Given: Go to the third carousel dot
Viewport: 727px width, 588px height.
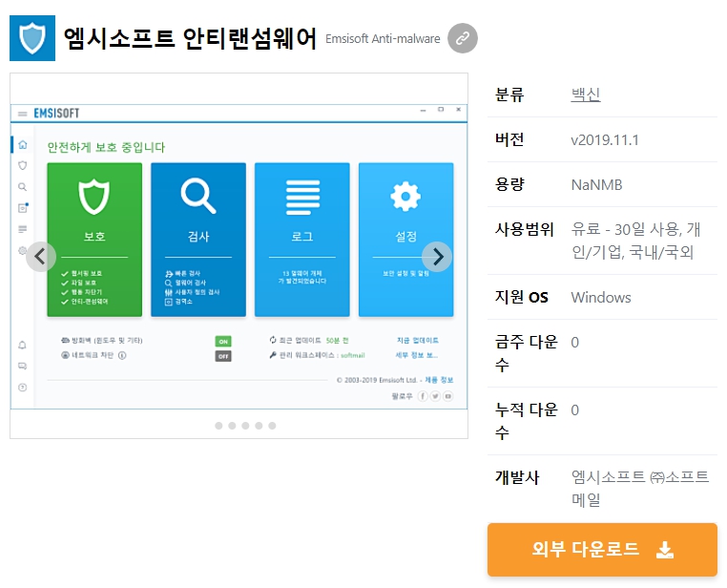Looking at the screenshot, I should pos(246,426).
